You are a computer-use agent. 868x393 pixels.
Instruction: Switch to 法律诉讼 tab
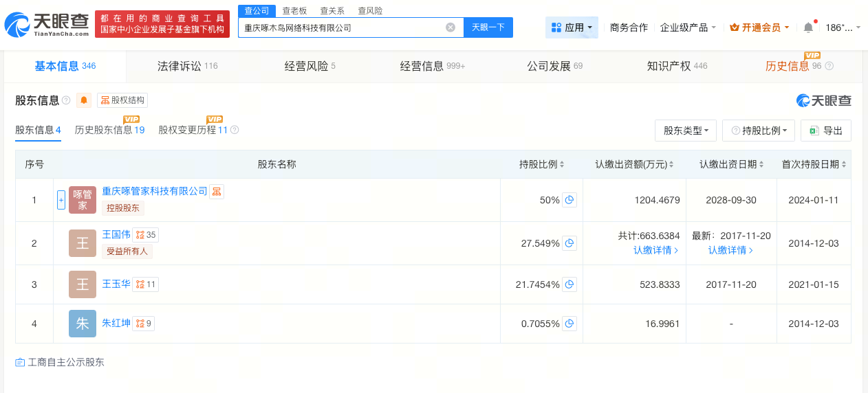coord(187,66)
